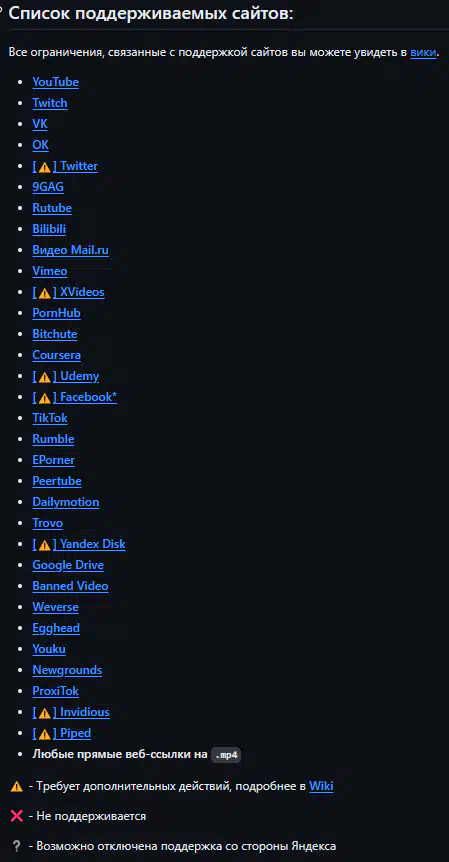Click the warning icon next to Facebook*
The width and height of the screenshot is (449, 862).
(x=45, y=397)
